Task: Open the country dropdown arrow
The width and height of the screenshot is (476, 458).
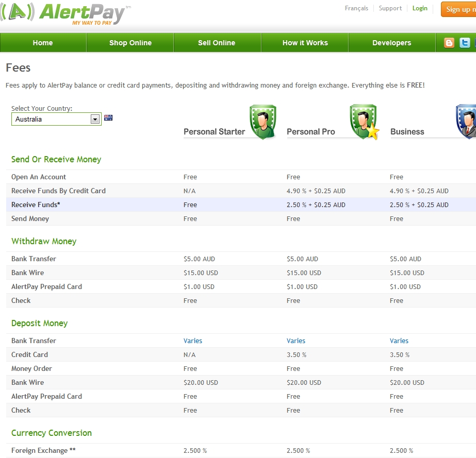Action: 95,119
